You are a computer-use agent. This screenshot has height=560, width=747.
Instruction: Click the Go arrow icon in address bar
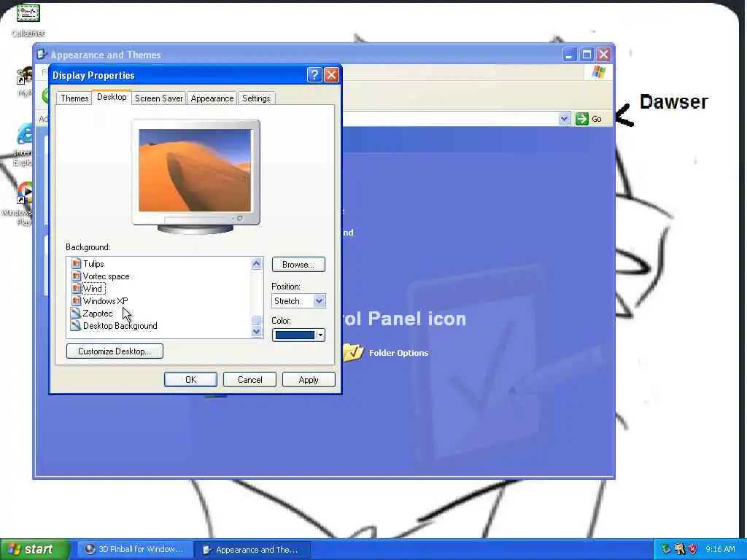pos(581,119)
